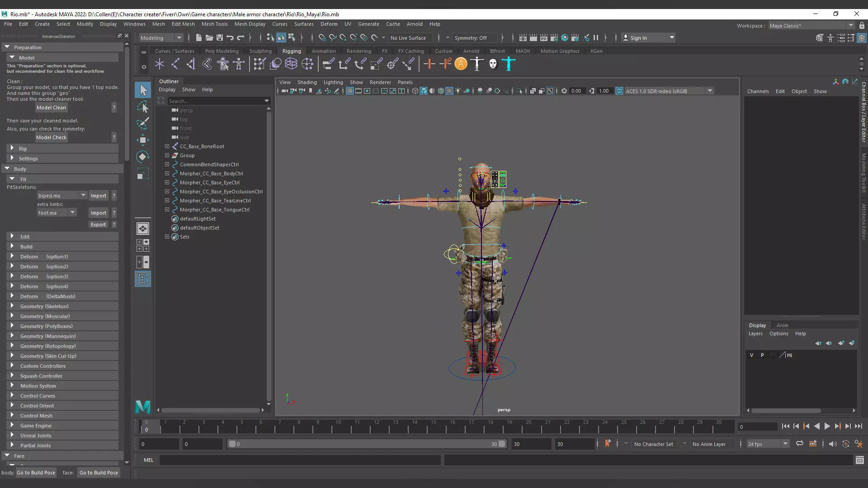Toggle the P playback box on layer

click(x=762, y=355)
